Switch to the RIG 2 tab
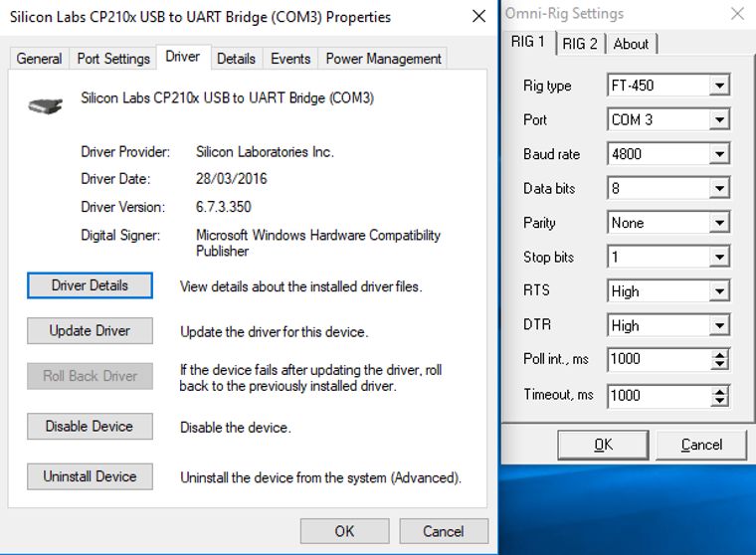 tap(580, 44)
